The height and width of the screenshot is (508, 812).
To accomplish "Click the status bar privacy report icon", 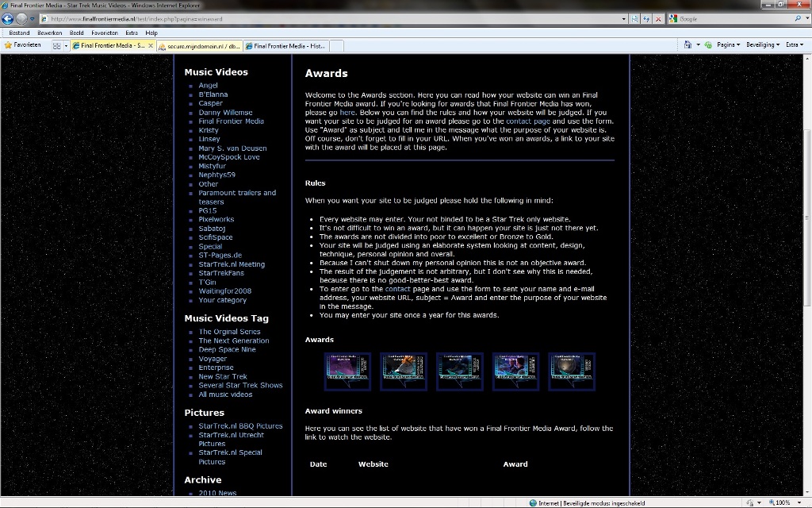I will (x=750, y=502).
